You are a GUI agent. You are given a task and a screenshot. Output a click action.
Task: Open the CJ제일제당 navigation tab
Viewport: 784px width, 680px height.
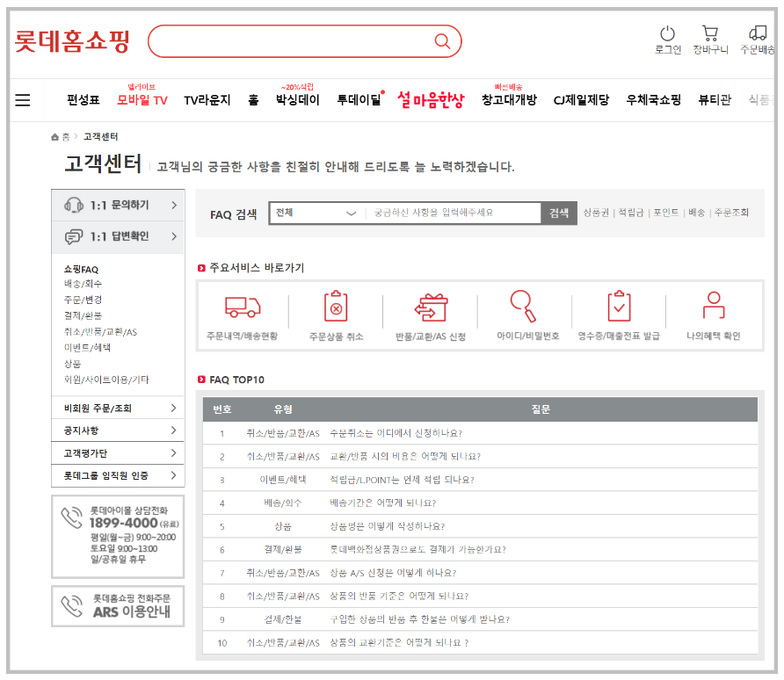582,100
